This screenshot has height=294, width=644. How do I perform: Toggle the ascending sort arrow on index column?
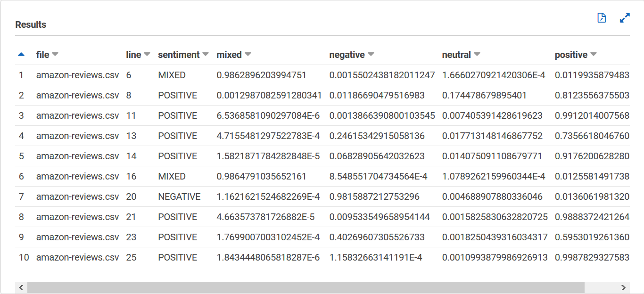(x=21, y=54)
